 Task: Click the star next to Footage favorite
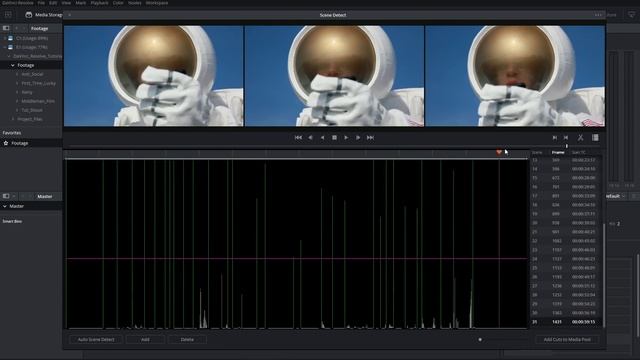(x=6, y=143)
